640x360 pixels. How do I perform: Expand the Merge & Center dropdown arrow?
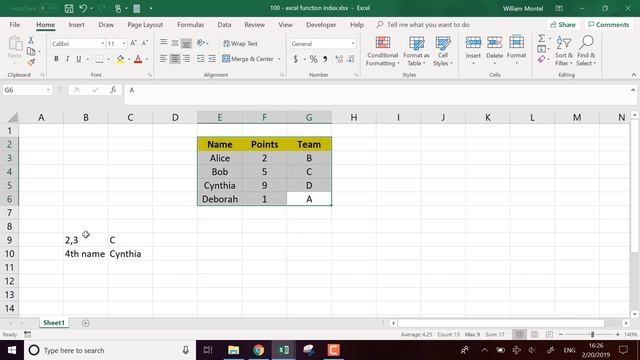coord(279,59)
